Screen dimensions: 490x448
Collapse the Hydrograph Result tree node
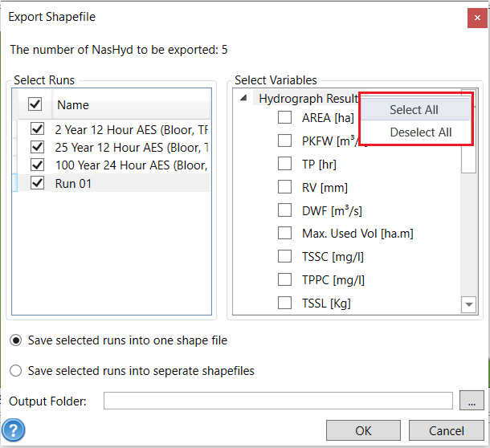coord(243,99)
